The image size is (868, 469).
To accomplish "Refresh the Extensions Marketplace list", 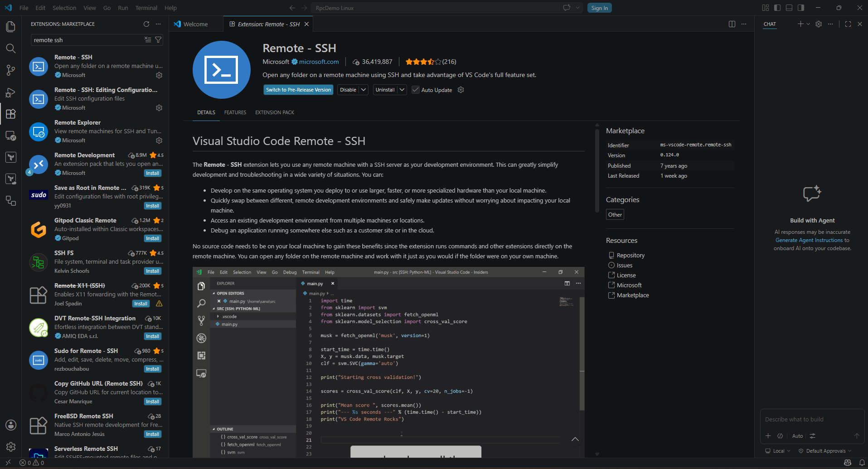I will pos(146,24).
